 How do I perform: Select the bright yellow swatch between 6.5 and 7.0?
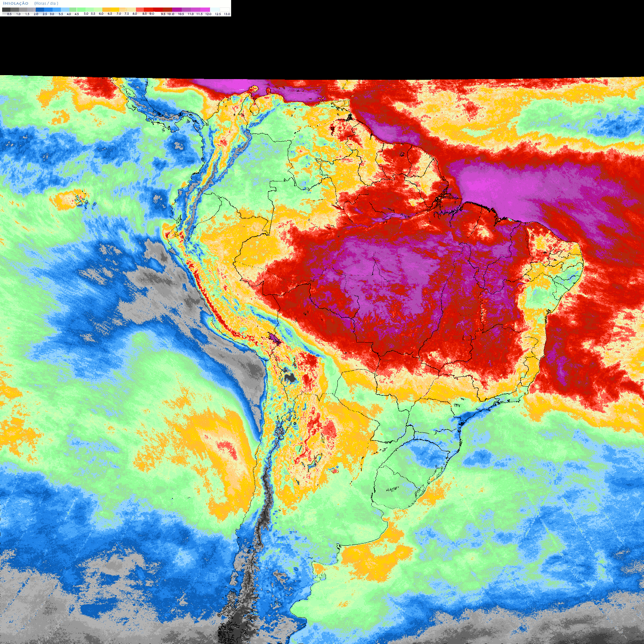(x=115, y=10)
